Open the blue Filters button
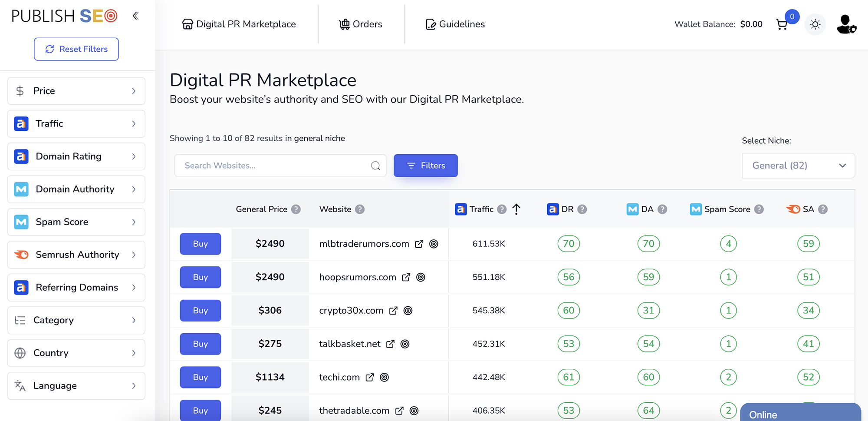The width and height of the screenshot is (868, 421). pos(425,166)
